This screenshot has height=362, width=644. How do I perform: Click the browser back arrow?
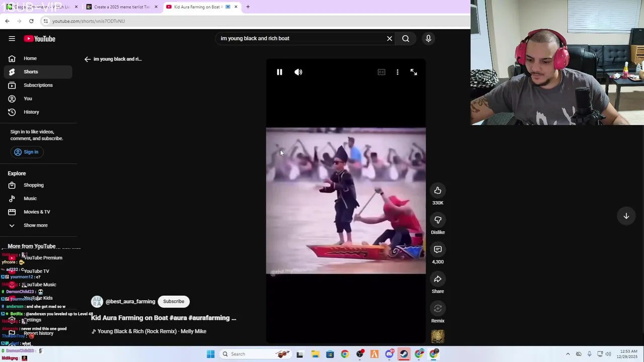point(7,21)
